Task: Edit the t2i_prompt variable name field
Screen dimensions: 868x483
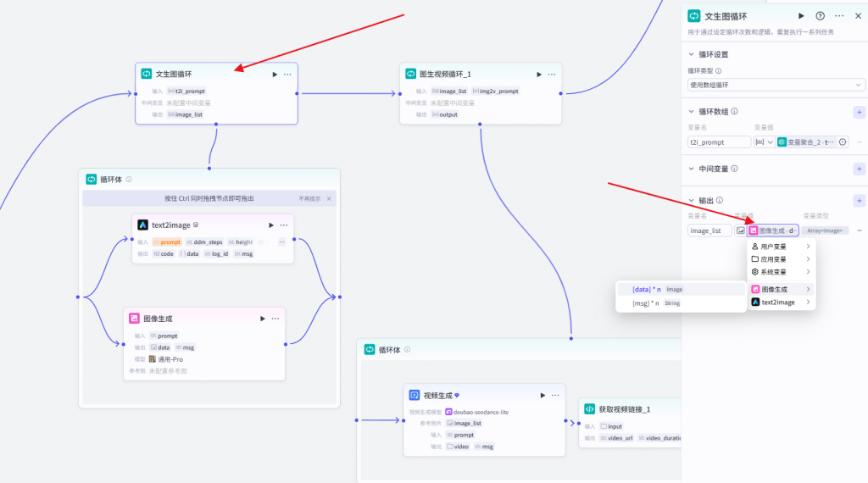Action: pos(719,142)
